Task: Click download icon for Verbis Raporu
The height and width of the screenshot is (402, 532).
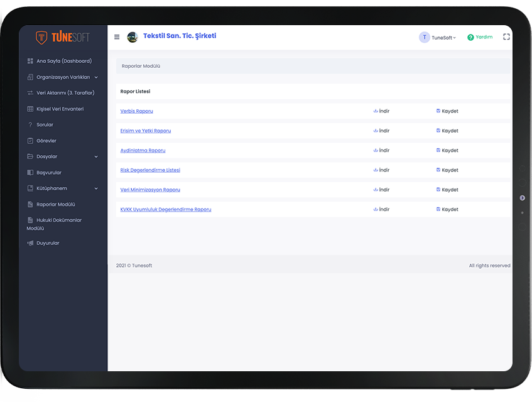Action: [x=376, y=111]
